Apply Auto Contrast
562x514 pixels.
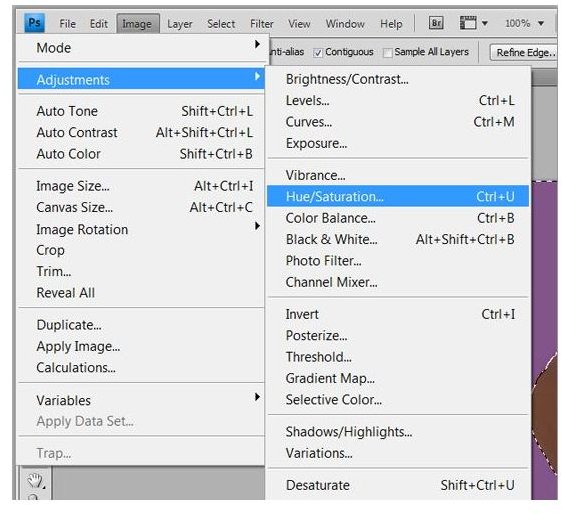[142, 133]
